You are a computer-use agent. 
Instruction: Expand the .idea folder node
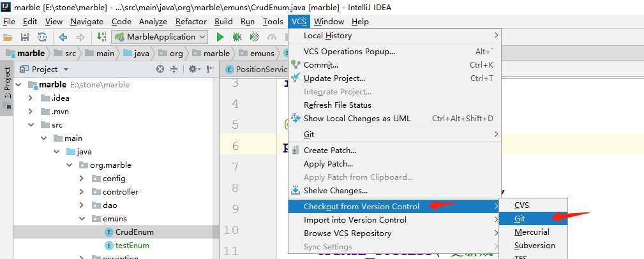(30, 98)
